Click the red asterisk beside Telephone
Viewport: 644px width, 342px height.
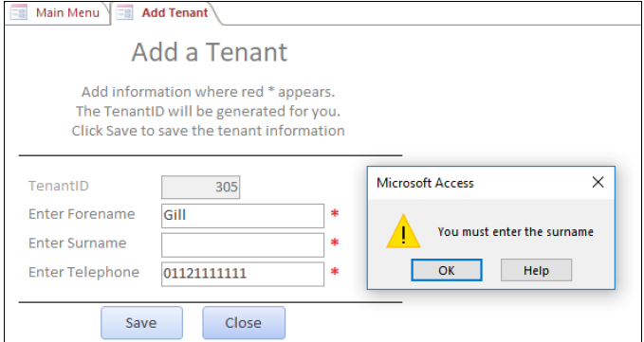[335, 272]
